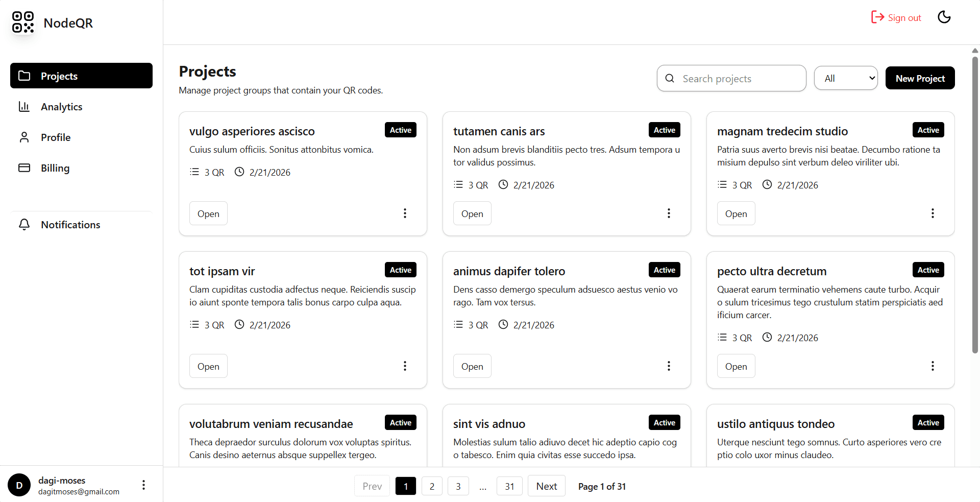980x502 pixels.
Task: Open options menu for vulgo asperiores ascisco
Action: tap(405, 213)
